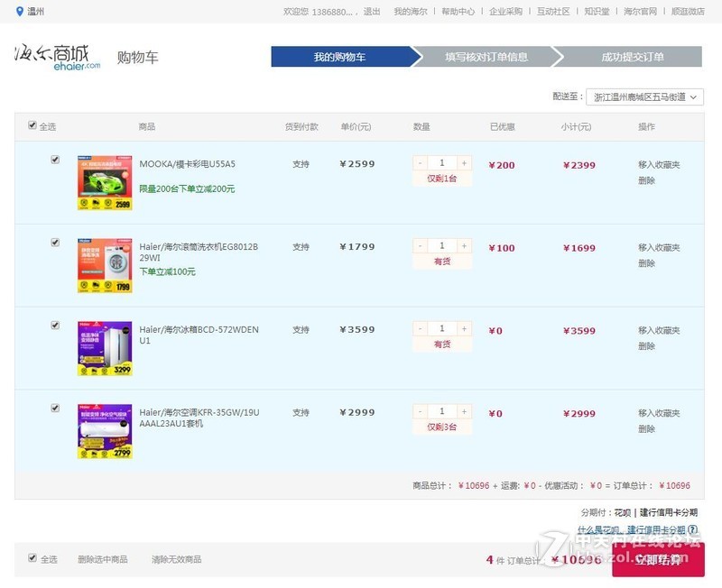Go to 填写核对订单信息 step tab
The width and height of the screenshot is (722, 588).
486,57
